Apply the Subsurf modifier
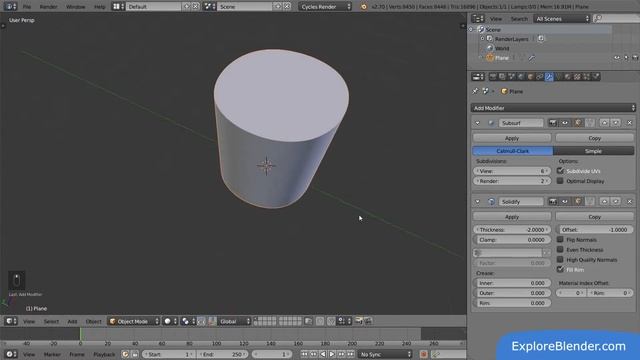640x360 pixels. click(x=512, y=138)
